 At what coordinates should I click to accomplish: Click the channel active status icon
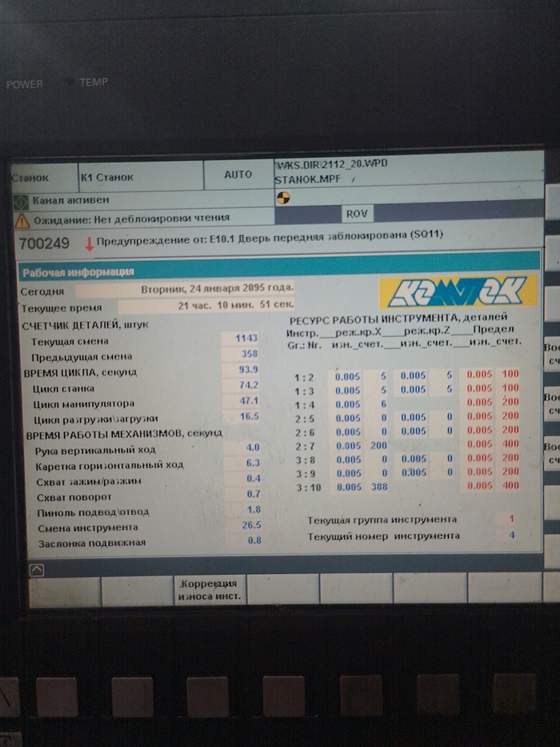pyautogui.click(x=22, y=199)
